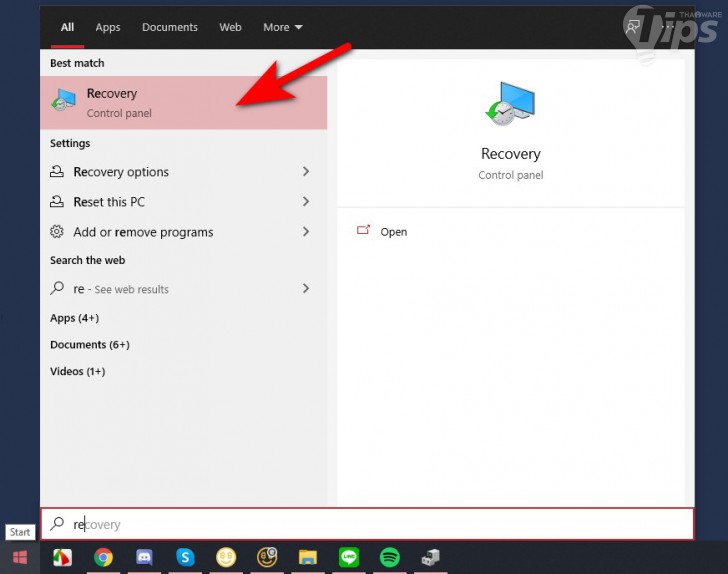Open the three-dot options menu in header
Image resolution: width=728 pixels, height=574 pixels.
tap(668, 27)
